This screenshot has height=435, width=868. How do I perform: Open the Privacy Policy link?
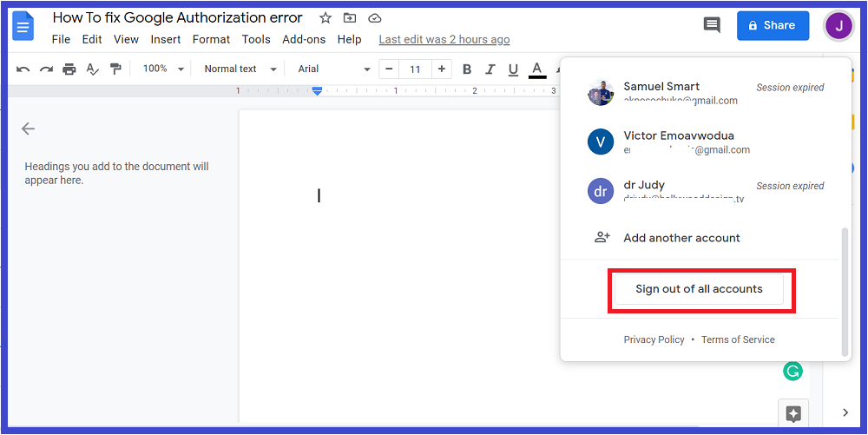[654, 339]
